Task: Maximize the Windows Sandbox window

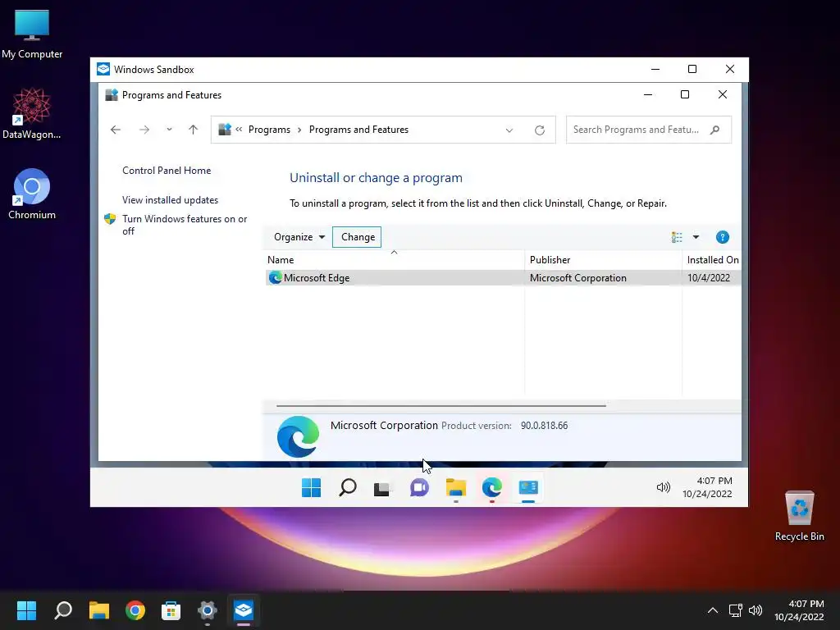Action: (x=692, y=69)
